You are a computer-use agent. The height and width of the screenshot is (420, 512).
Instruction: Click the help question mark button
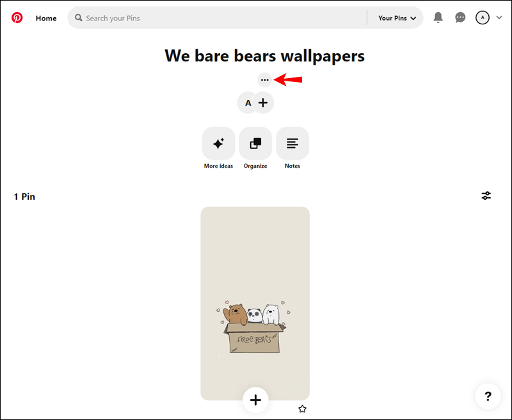(x=488, y=396)
